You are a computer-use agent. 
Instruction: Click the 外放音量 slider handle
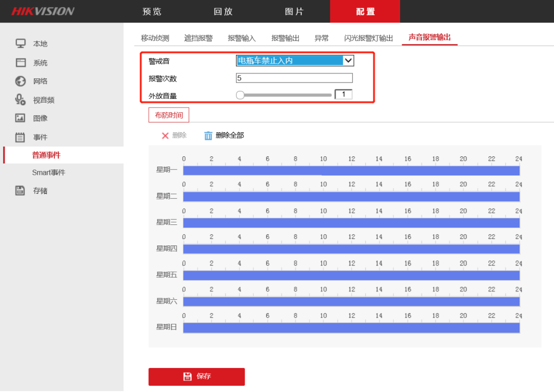point(240,95)
